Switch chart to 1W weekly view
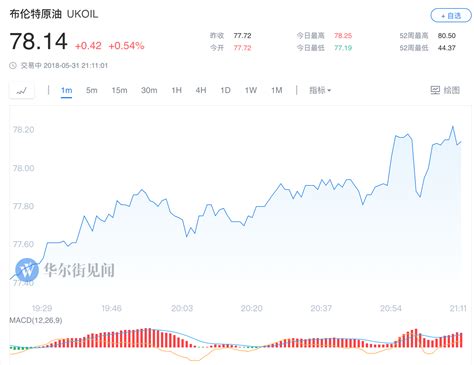Viewport: 474px width, 365px height. click(x=251, y=90)
